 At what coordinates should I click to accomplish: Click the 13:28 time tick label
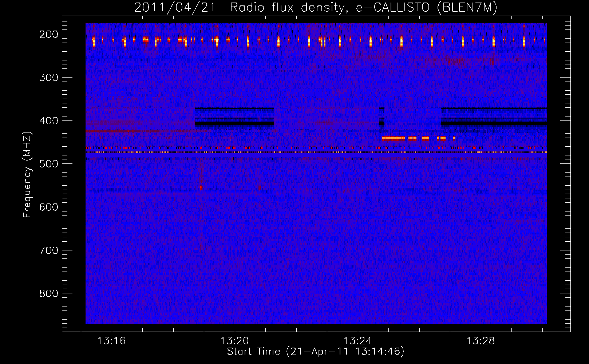coord(481,341)
